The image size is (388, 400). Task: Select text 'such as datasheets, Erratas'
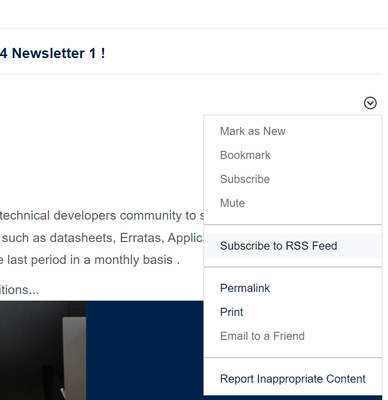pos(83,238)
